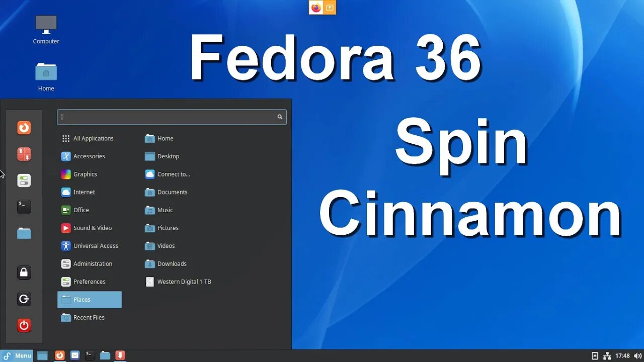Viewport: 644px width, 362px height.
Task: Open the Internet category
Action: (89, 192)
